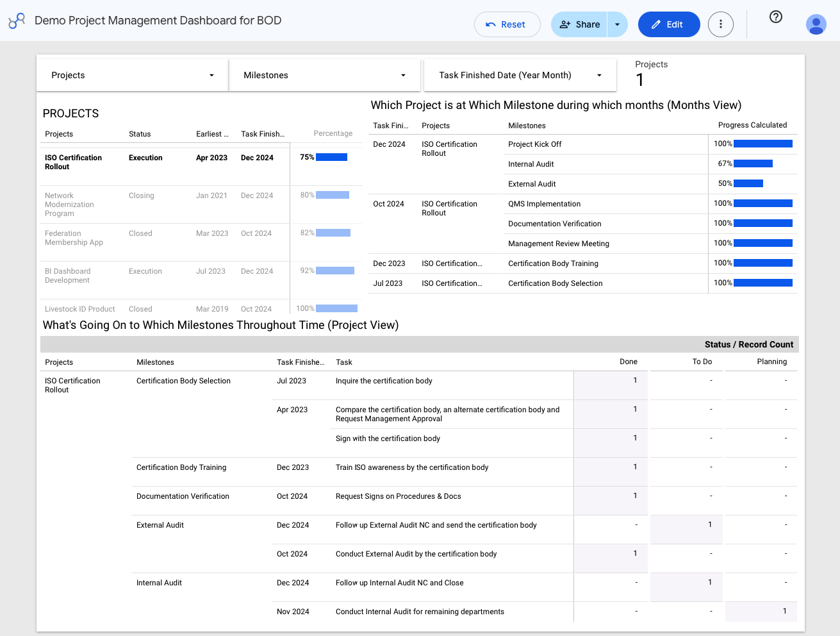
Task: Open the help question mark icon
Action: pyautogui.click(x=776, y=17)
